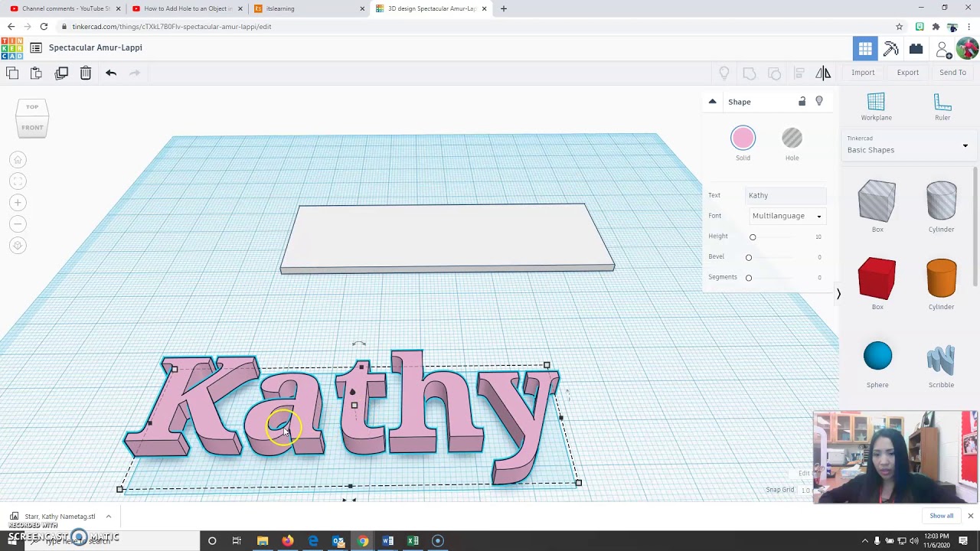
Task: Toggle orthographic/perspective view button
Action: coord(18,246)
